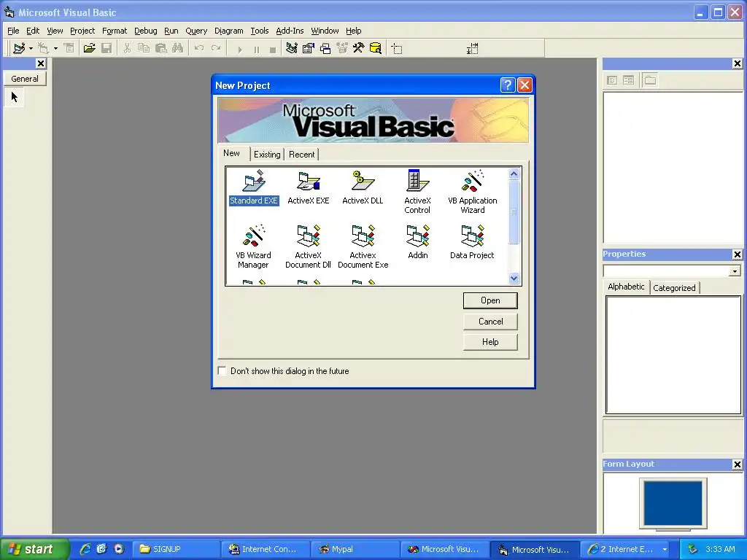Click the Cancel button
Viewport: 747px width, 560px height.
tap(490, 322)
